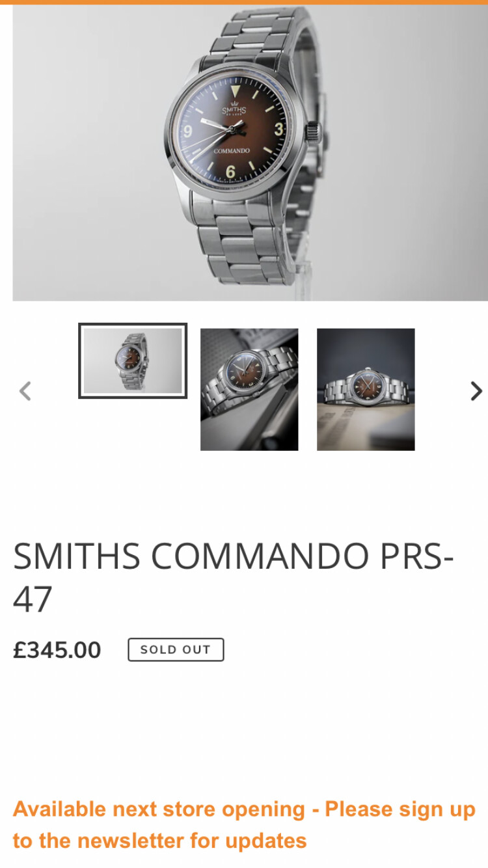Click the numeral 6 on the watch dial
Viewport: 488px width, 868px height.
coord(230,172)
